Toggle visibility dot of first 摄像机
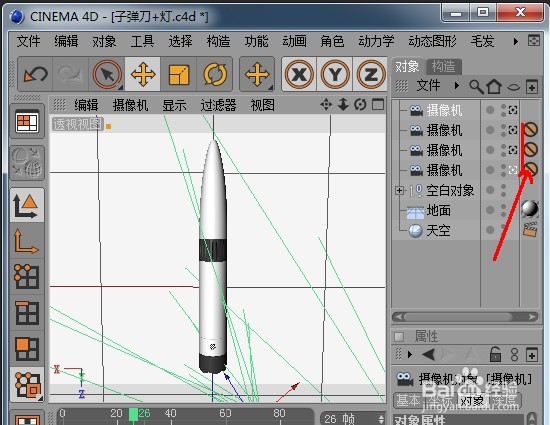 pos(490,110)
